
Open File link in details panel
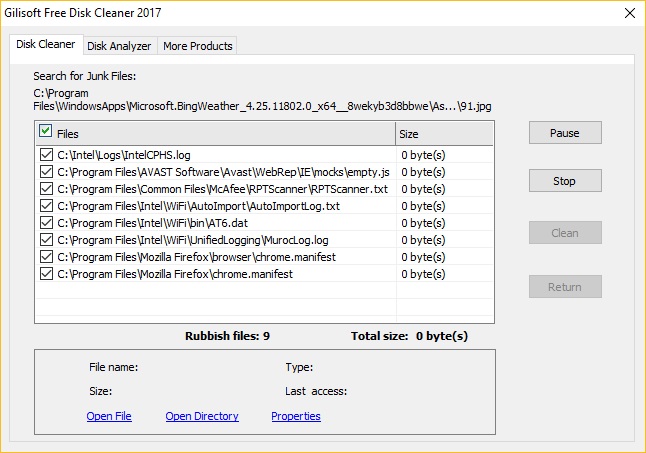click(x=109, y=416)
